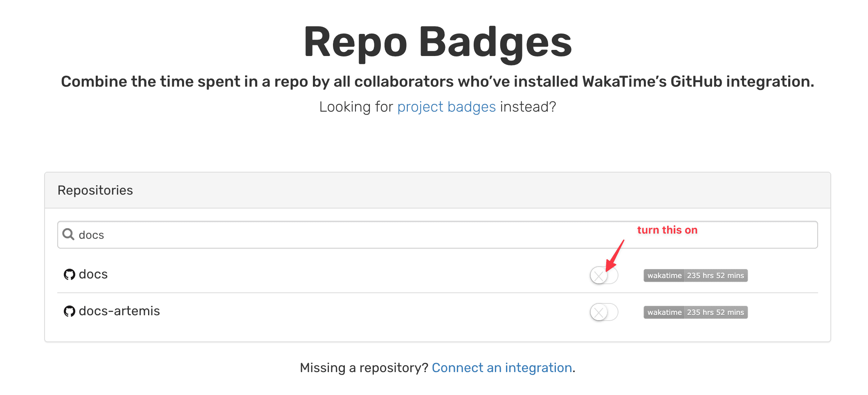The width and height of the screenshot is (868, 395).
Task: Toggle the switch the red arrow points to
Action: [x=603, y=276]
